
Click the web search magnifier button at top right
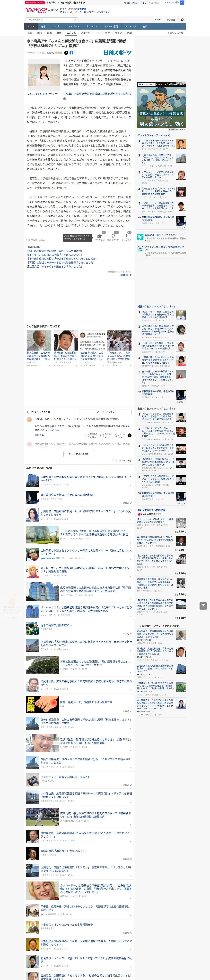tap(182, 3)
